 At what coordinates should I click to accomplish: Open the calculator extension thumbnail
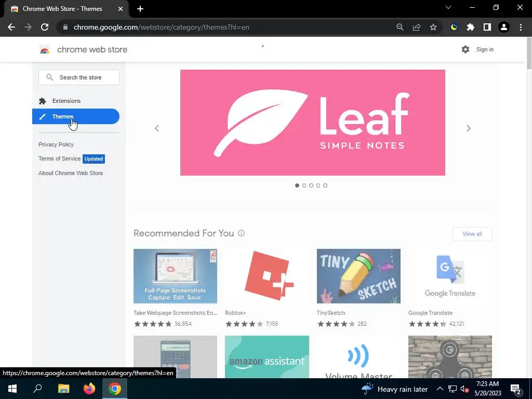pos(175,357)
